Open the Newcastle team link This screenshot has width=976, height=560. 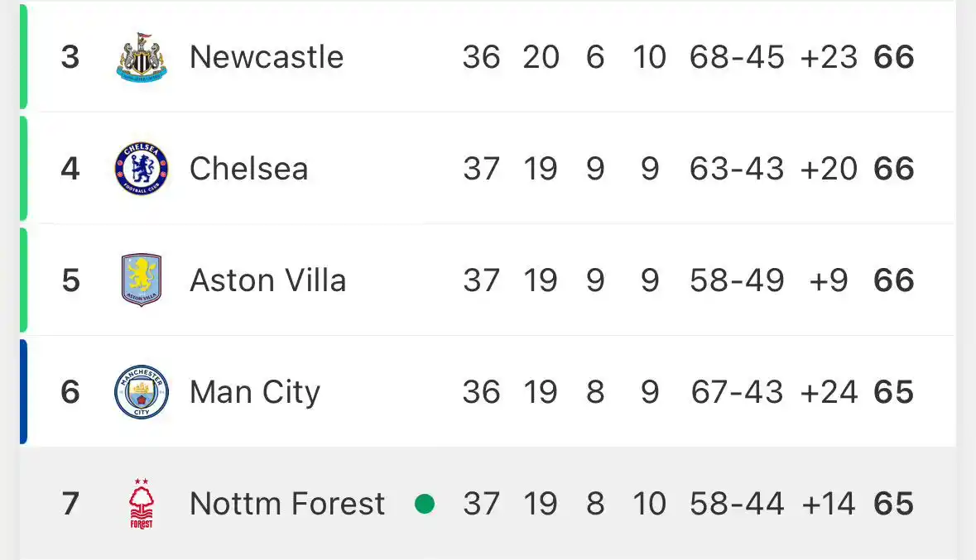pyautogui.click(x=267, y=57)
